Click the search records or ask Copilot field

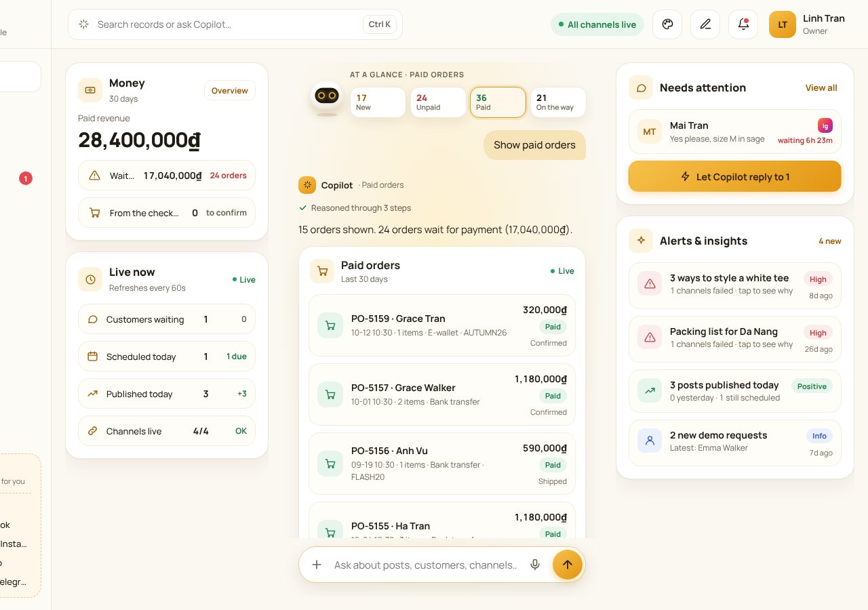pos(235,24)
